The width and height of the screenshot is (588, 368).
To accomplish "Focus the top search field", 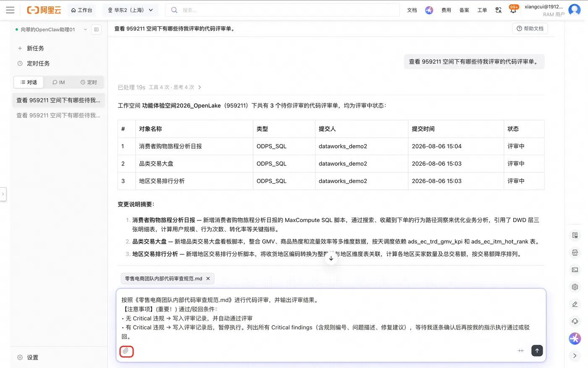I will click(x=282, y=10).
